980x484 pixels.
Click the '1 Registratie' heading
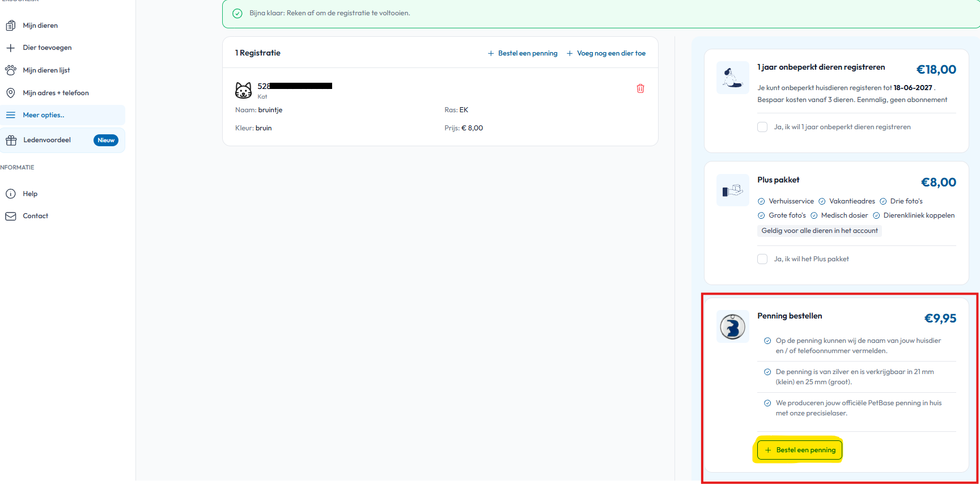click(x=258, y=53)
